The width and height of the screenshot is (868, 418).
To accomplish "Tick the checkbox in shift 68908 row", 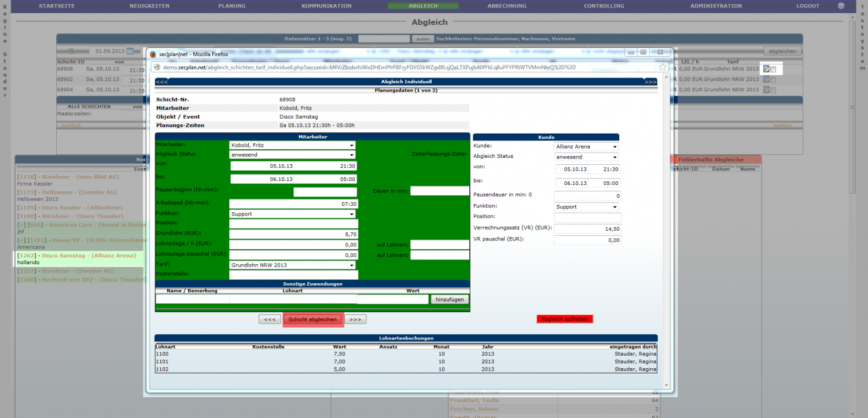I will [x=773, y=69].
